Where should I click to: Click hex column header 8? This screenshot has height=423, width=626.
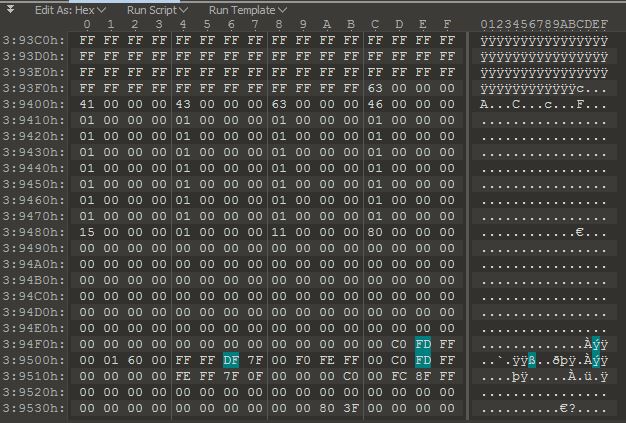pyautogui.click(x=279, y=24)
